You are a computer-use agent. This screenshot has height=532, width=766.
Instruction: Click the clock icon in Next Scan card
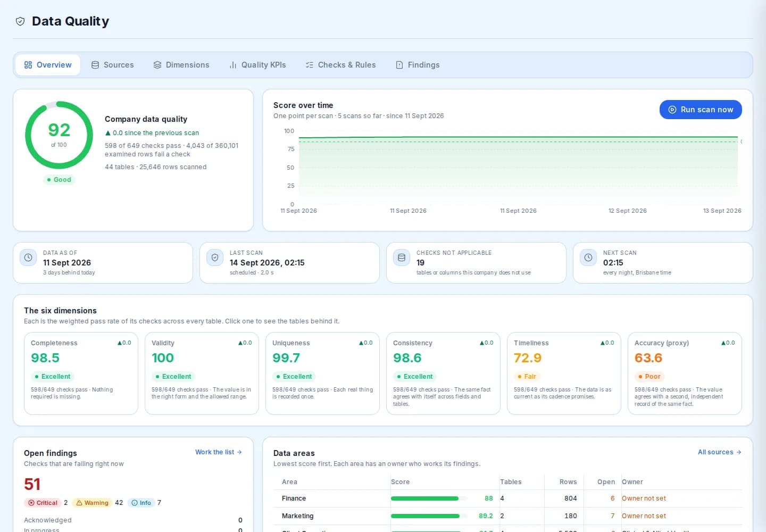coord(588,257)
